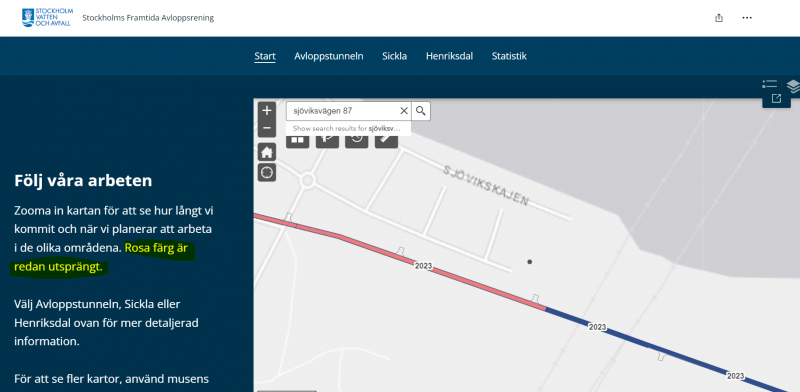Run search with magnifier icon
This screenshot has height=392, width=800.
pos(420,111)
